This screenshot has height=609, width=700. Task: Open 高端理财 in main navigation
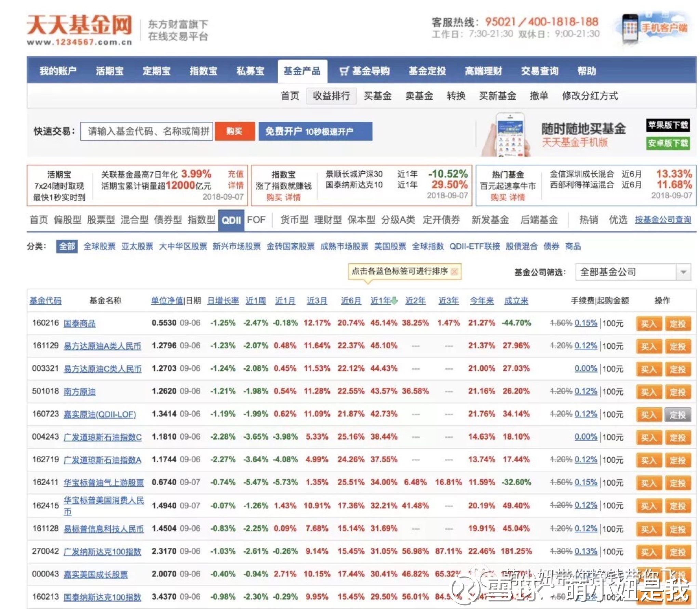483,71
